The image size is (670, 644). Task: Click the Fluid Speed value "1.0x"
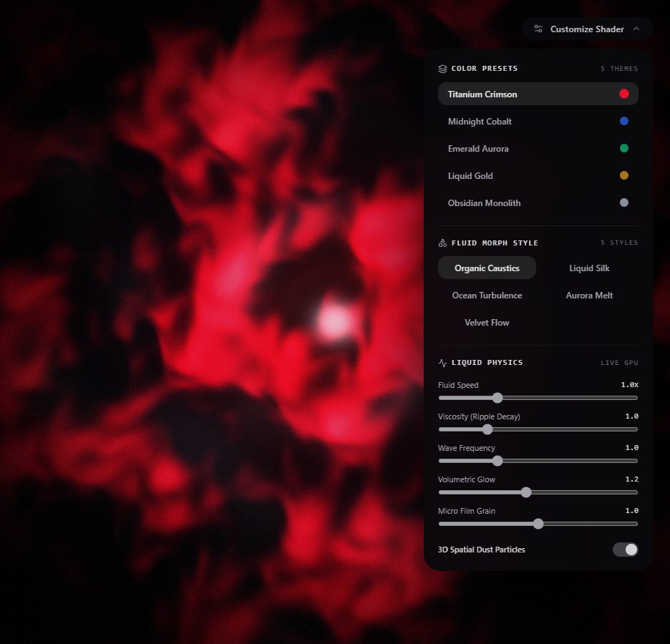(629, 385)
